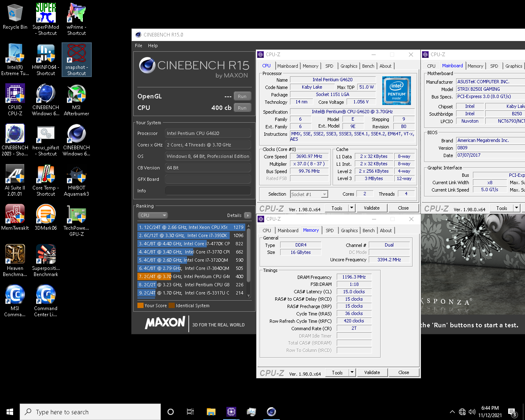525x420 pixels.
Task: Open AI Suite II 2.01.01 icon
Action: (x=15, y=180)
